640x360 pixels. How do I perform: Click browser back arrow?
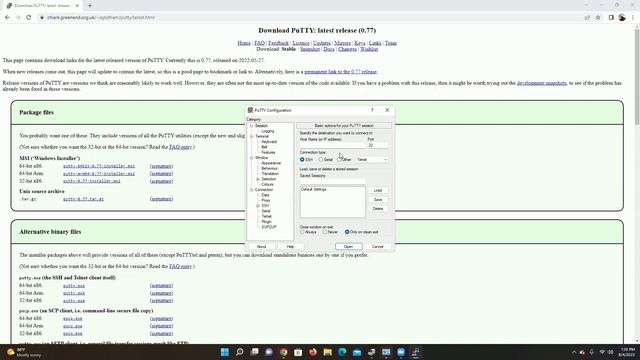pos(7,18)
